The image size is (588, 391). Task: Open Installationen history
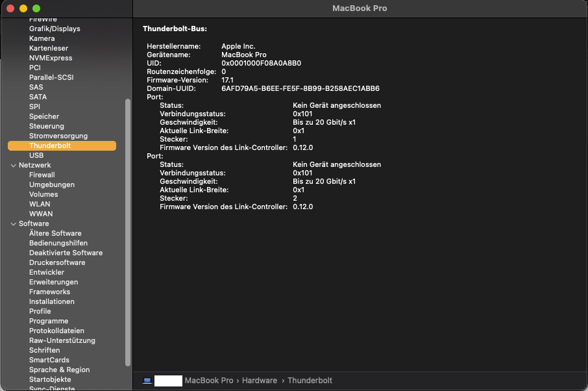[52, 302]
